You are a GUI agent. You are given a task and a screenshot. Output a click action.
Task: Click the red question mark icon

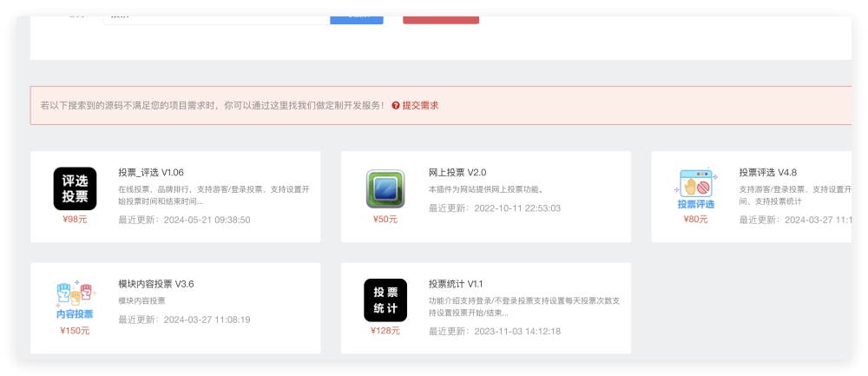coord(396,105)
